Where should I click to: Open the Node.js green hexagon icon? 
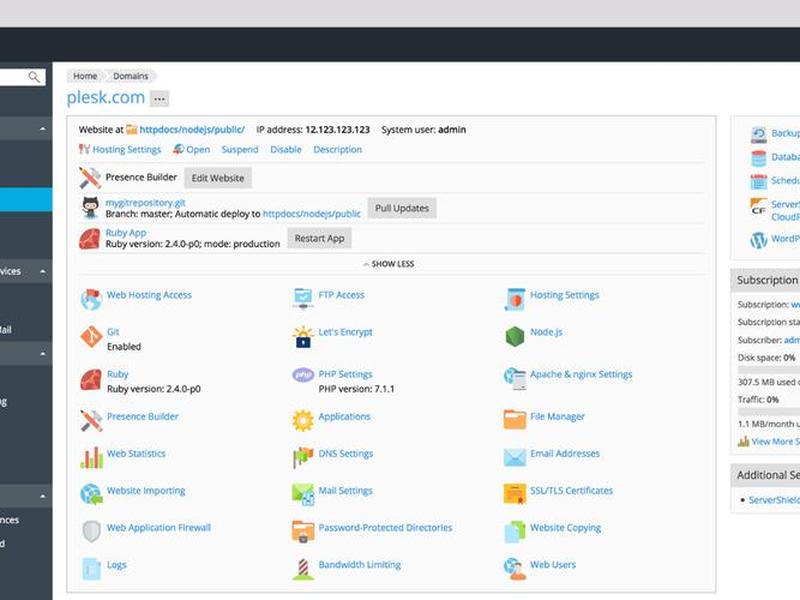point(515,337)
